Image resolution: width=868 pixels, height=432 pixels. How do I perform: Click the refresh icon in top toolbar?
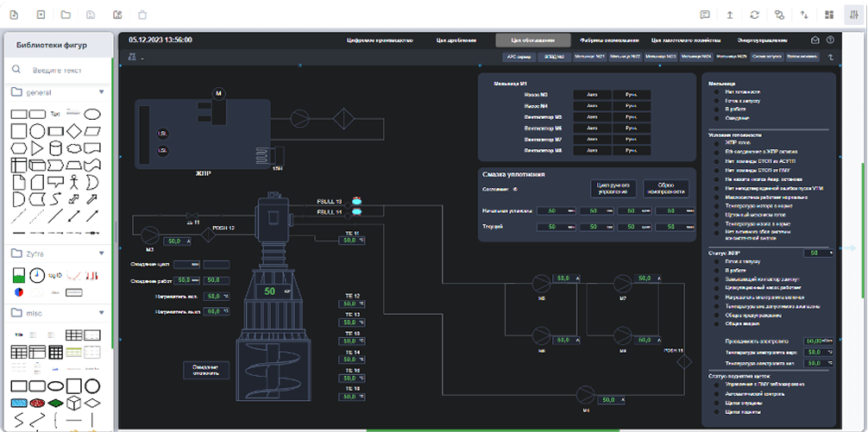pos(755,15)
